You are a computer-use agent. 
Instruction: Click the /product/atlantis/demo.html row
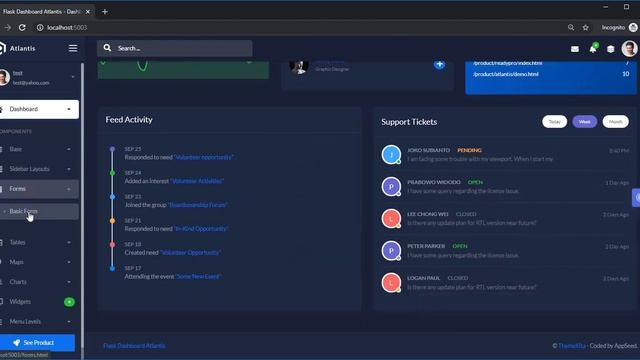pos(551,74)
